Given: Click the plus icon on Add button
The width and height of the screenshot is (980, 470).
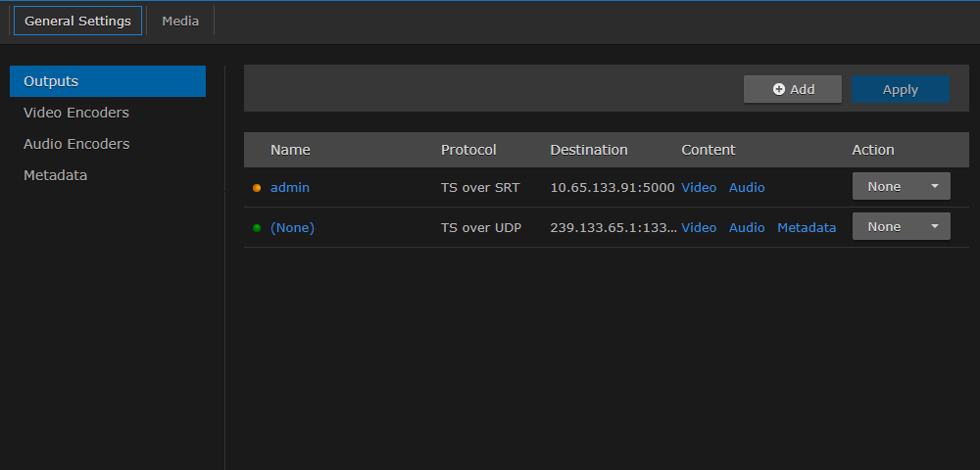Looking at the screenshot, I should pos(779,89).
